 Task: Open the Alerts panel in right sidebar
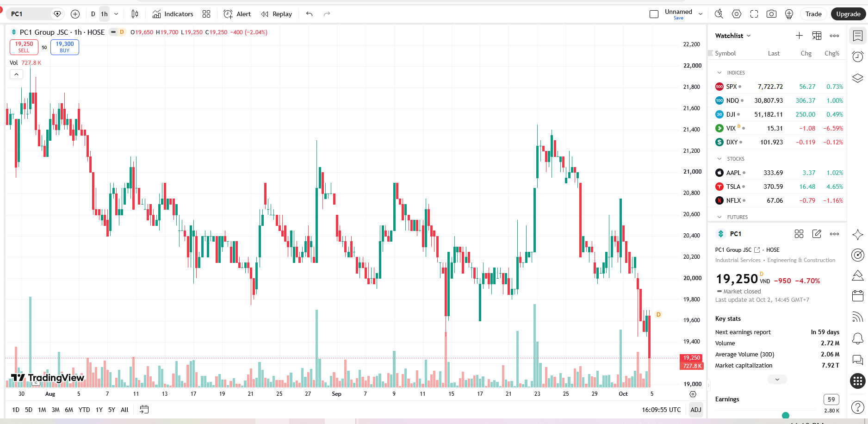coord(857,56)
